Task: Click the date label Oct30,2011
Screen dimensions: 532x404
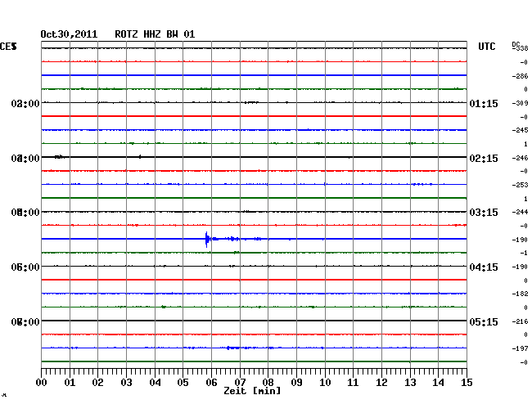Action: 69,34
